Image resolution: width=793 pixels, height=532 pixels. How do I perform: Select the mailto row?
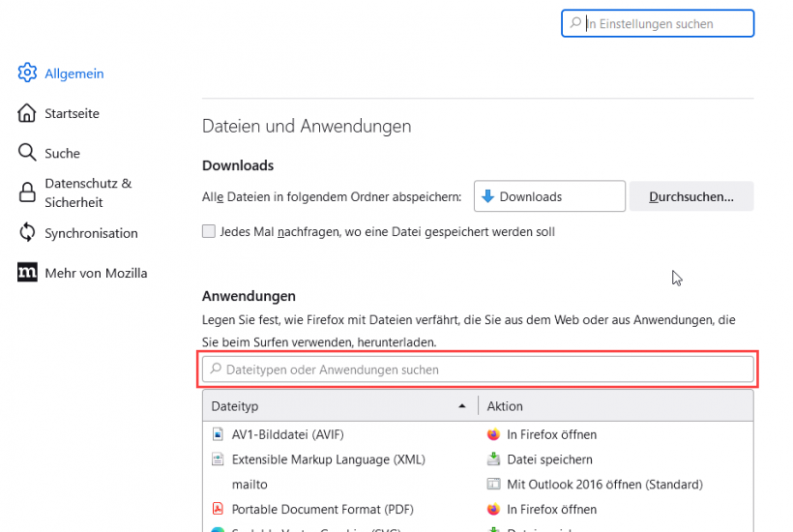tap(478, 484)
